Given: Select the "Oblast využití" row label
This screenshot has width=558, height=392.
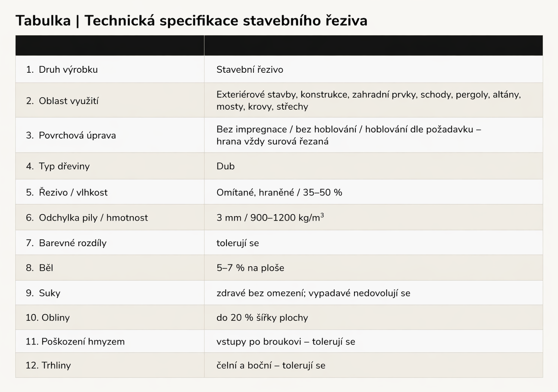Looking at the screenshot, I should 69,101.
